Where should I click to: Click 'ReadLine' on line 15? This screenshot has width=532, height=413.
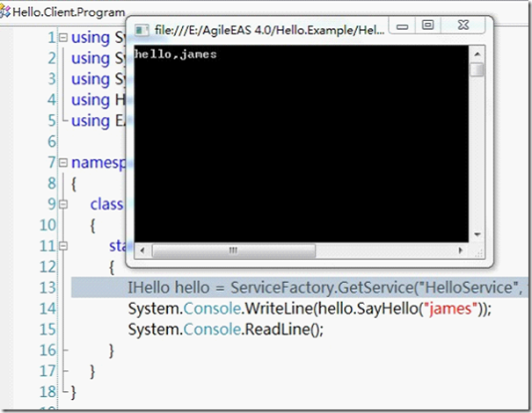tap(277, 330)
